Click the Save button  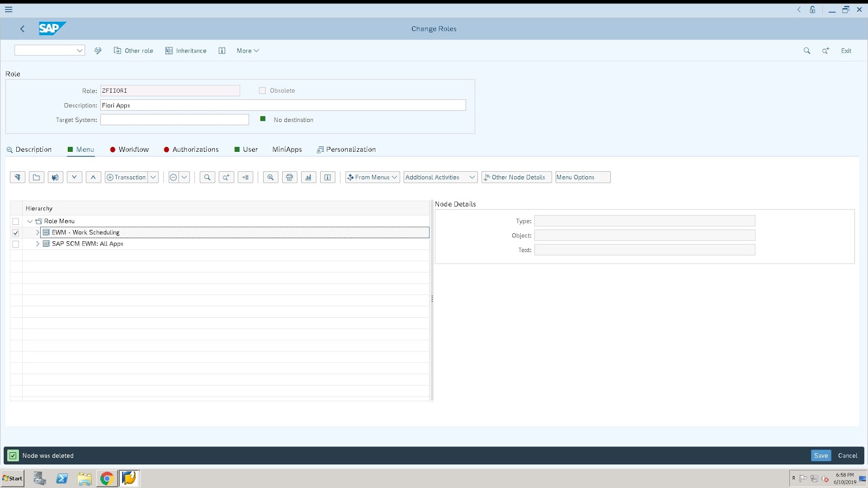pos(821,455)
